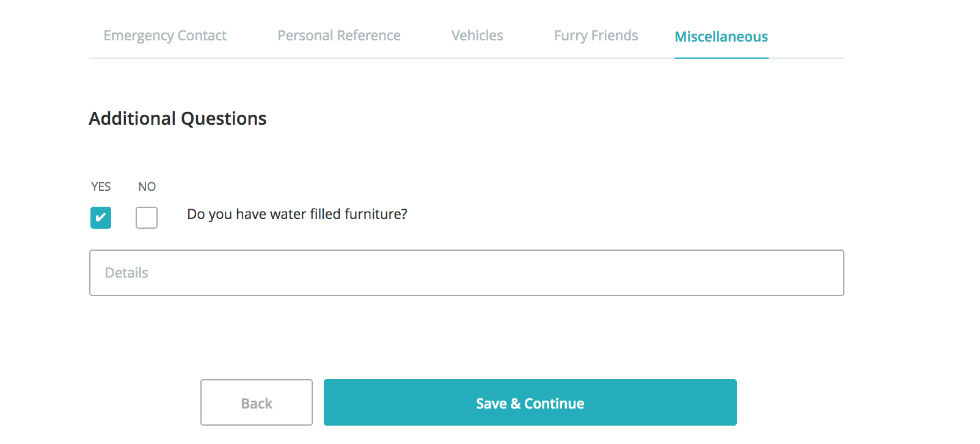Toggle the teal checked checkbox off
The width and height of the screenshot is (980, 444).
click(x=101, y=218)
